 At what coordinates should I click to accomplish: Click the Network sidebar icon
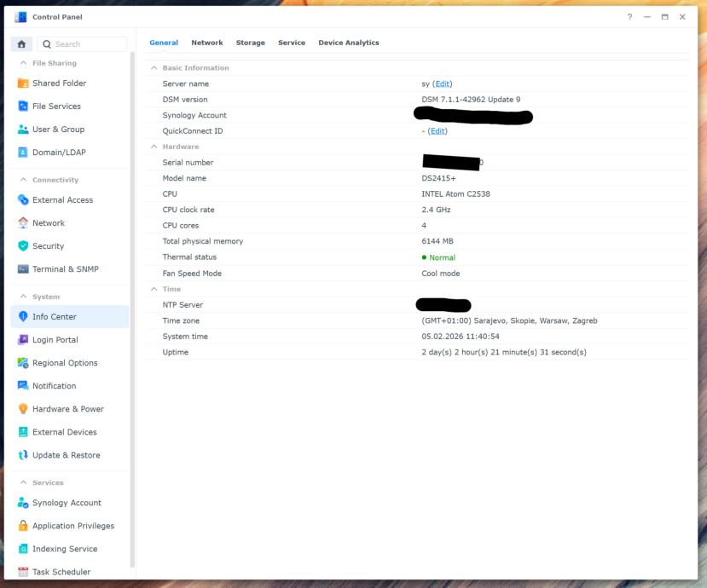click(x=23, y=222)
